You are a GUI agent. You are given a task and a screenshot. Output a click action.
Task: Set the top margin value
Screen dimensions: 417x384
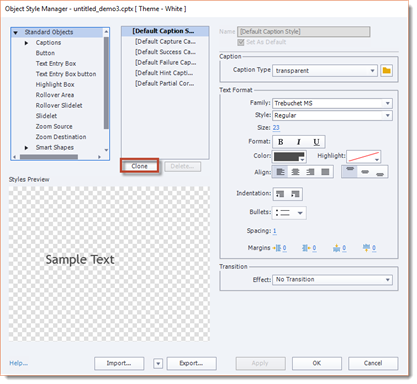pyautogui.click(x=344, y=248)
